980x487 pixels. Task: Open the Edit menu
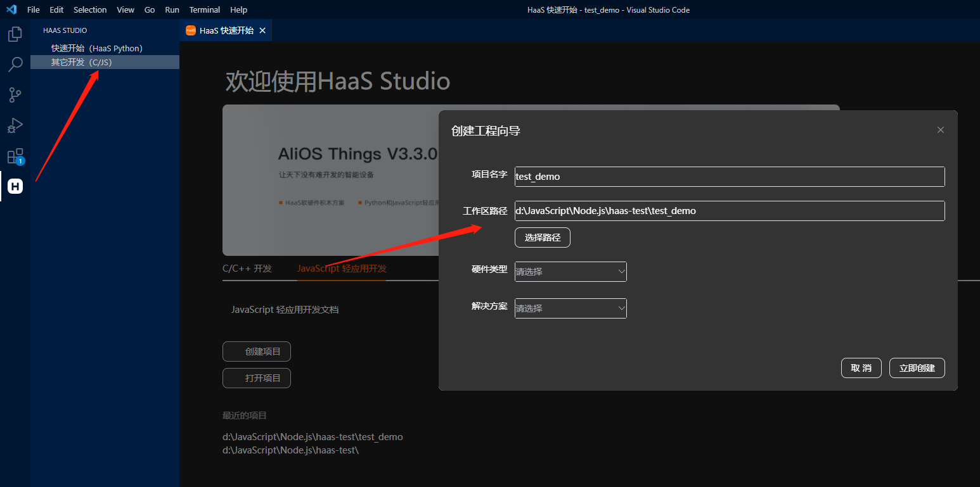[x=56, y=9]
